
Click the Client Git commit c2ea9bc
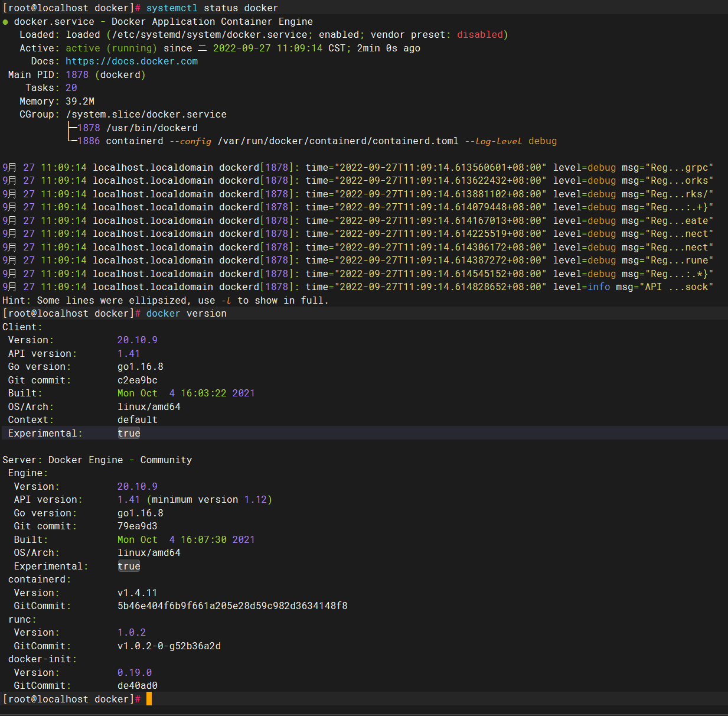click(138, 380)
